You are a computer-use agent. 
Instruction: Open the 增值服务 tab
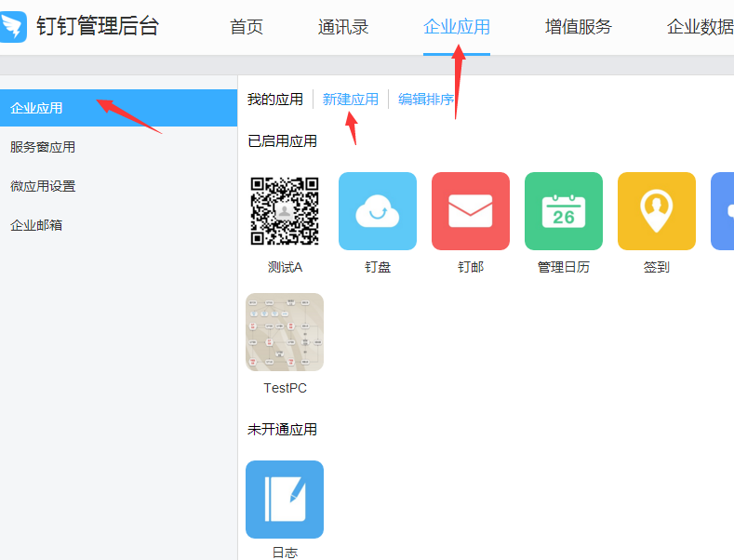(x=578, y=27)
